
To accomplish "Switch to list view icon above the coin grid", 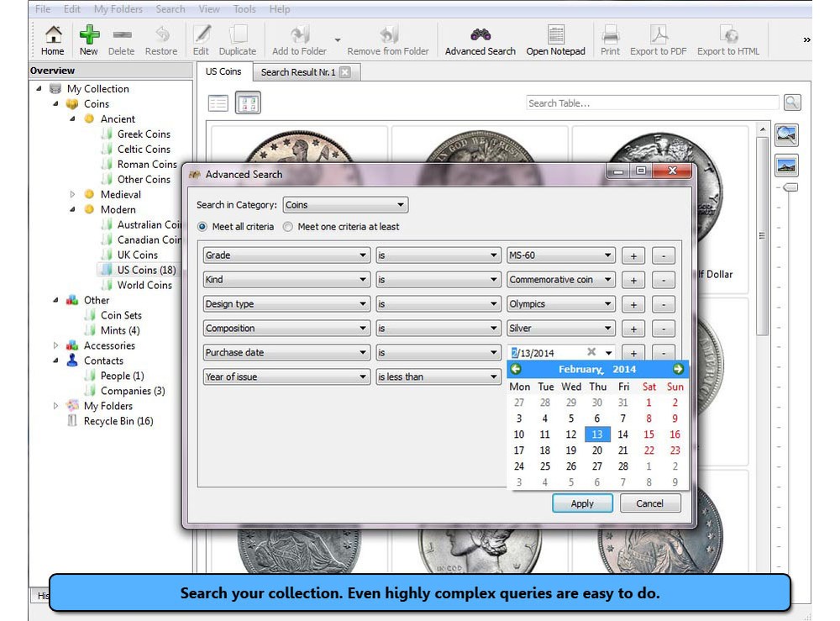I will 218,102.
